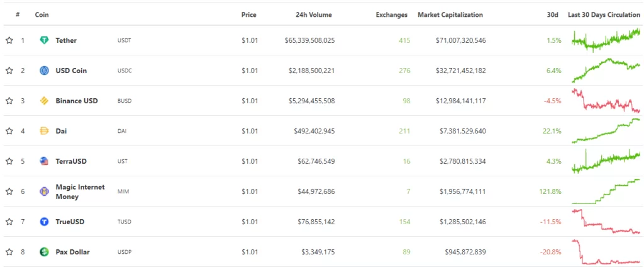644x267 pixels.
Task: Sort by the Exchanges column header
Action: pyautogui.click(x=391, y=14)
